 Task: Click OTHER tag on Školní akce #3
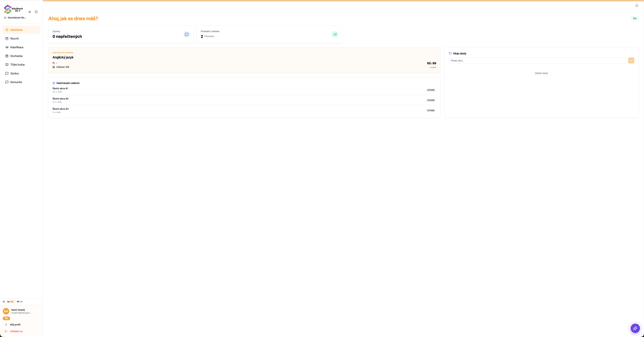pyautogui.click(x=431, y=111)
